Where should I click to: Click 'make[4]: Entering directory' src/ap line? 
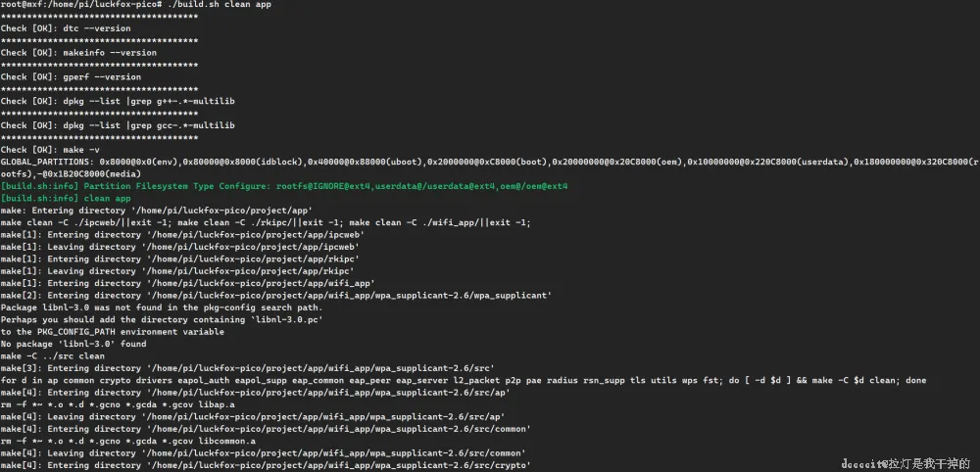pos(255,393)
